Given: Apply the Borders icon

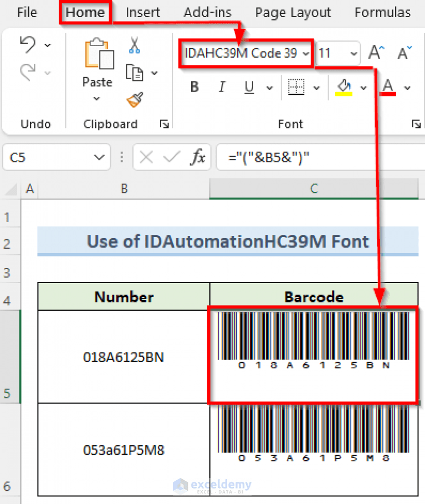Looking at the screenshot, I should click(x=296, y=87).
